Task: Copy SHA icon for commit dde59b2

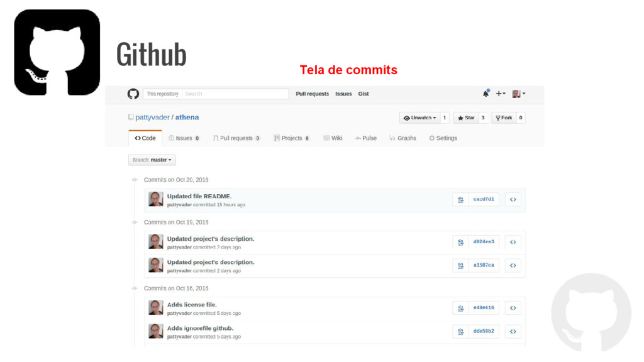Action: 460,331
